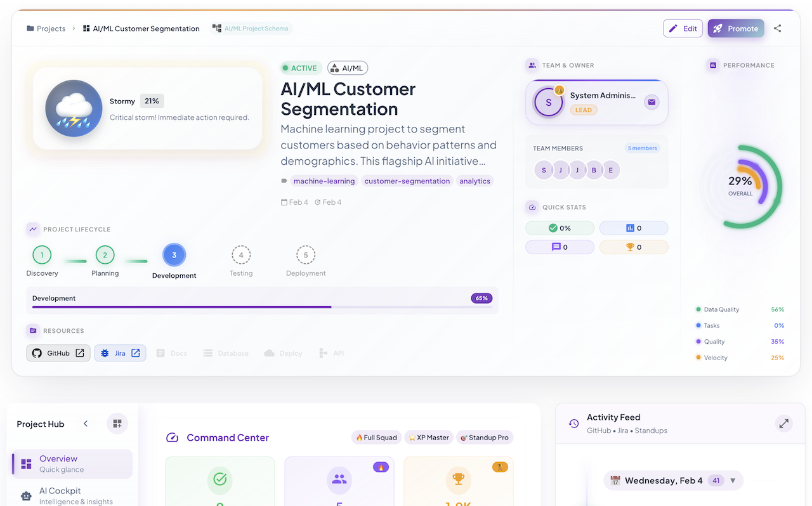Click the API resource item
Screen dimensions: 812x506
(332, 353)
